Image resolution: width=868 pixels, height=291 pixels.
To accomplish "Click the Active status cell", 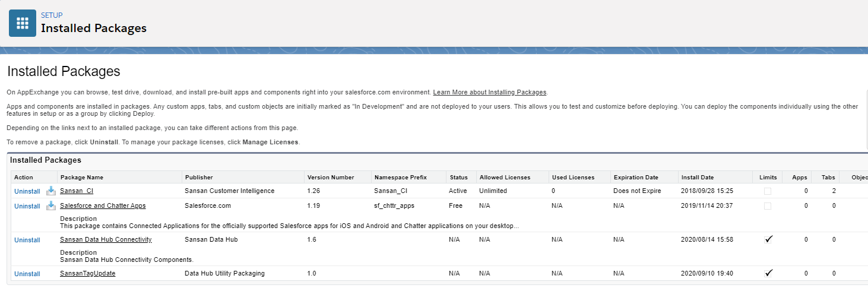I will (x=458, y=191).
